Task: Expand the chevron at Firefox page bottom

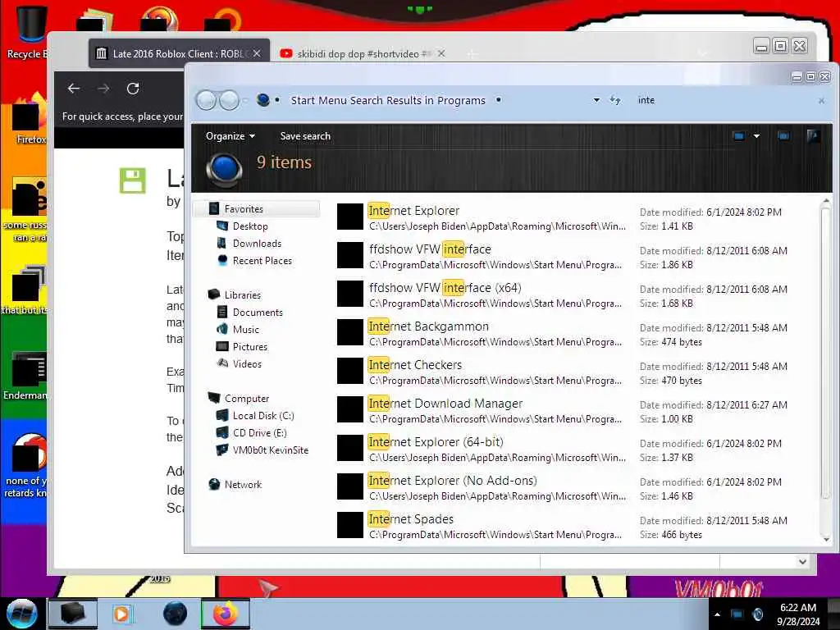Action: 802,561
